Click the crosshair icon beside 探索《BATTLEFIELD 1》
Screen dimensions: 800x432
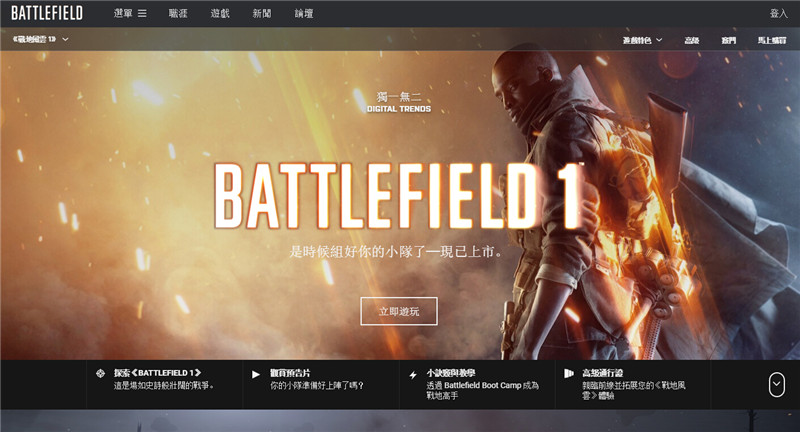pyautogui.click(x=101, y=373)
